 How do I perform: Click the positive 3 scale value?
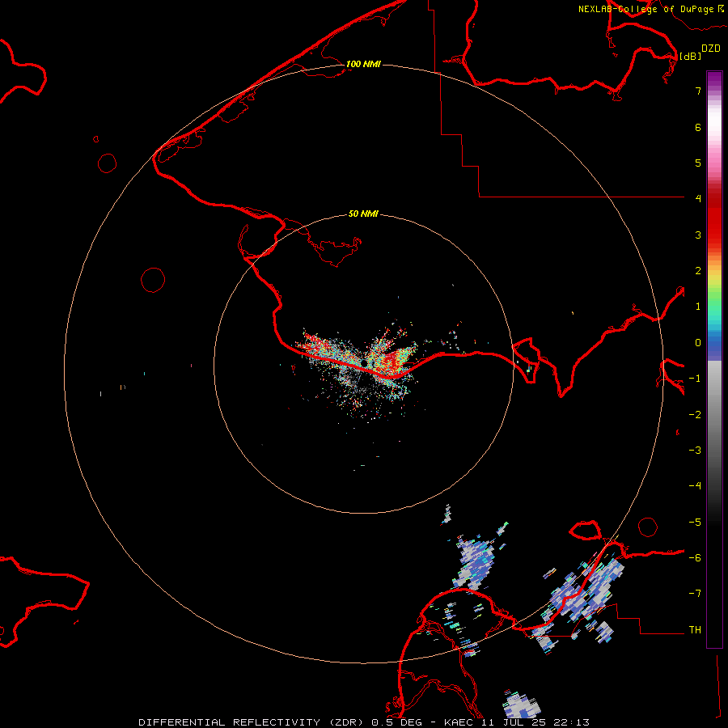point(698,235)
